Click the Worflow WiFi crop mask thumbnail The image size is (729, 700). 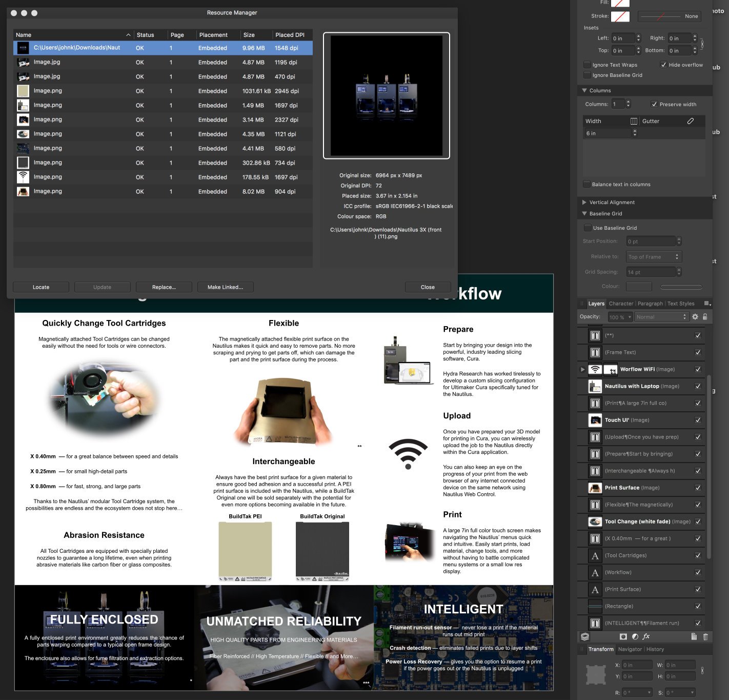(x=611, y=369)
